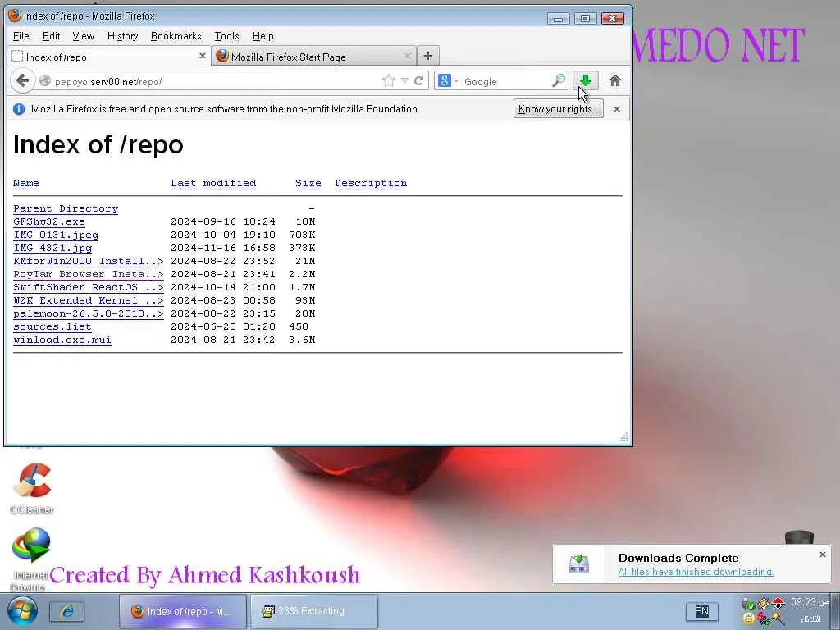Download palemoon-26.5.0 file link
840x630 pixels.
click(89, 313)
